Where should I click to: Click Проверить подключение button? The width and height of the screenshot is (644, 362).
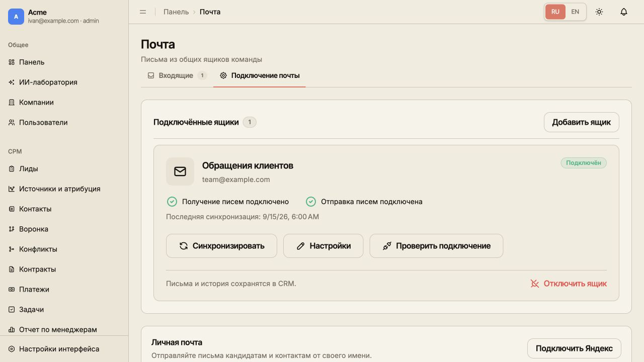[x=436, y=246]
